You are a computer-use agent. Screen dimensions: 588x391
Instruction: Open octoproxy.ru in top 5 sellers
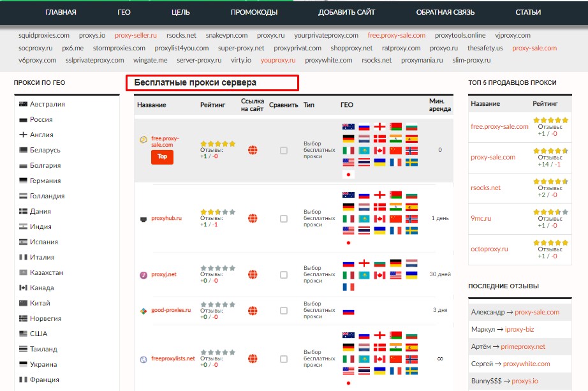click(489, 249)
